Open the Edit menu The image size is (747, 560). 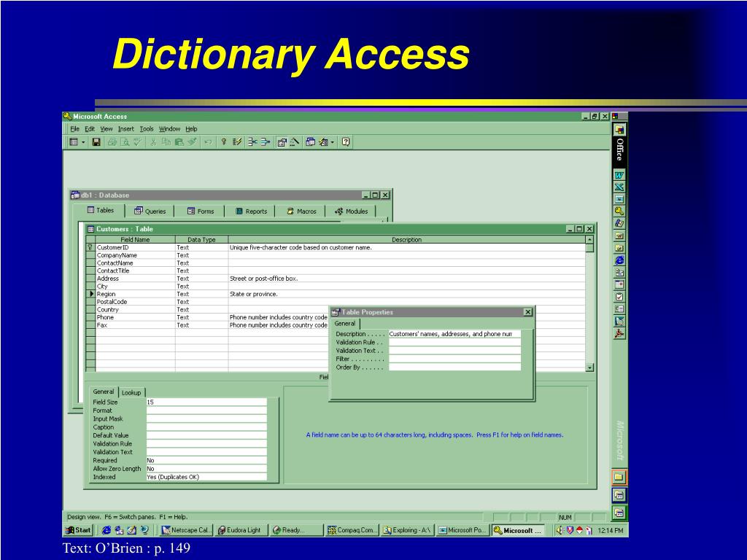point(90,129)
